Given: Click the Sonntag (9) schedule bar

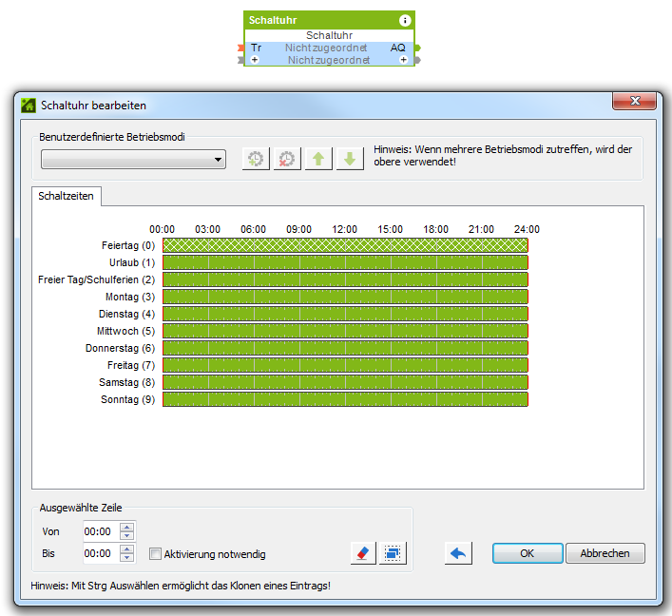Looking at the screenshot, I should click(x=345, y=399).
